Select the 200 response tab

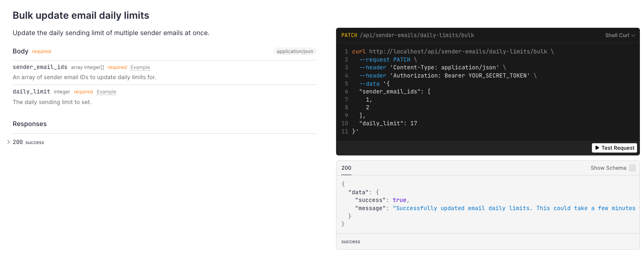(346, 168)
